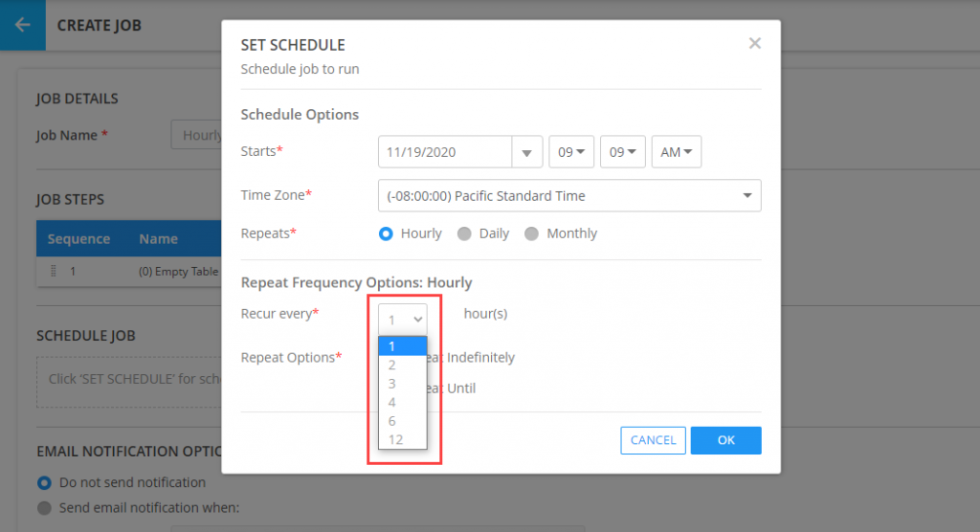Close the Set Schedule dialog

pyautogui.click(x=754, y=43)
